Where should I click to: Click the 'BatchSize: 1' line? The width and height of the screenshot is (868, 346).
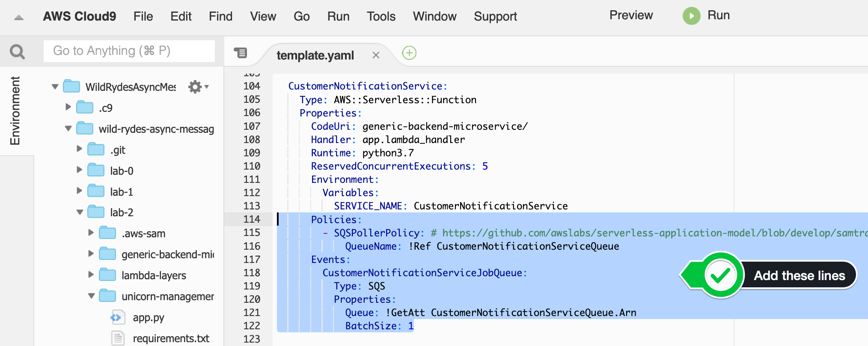tap(380, 326)
